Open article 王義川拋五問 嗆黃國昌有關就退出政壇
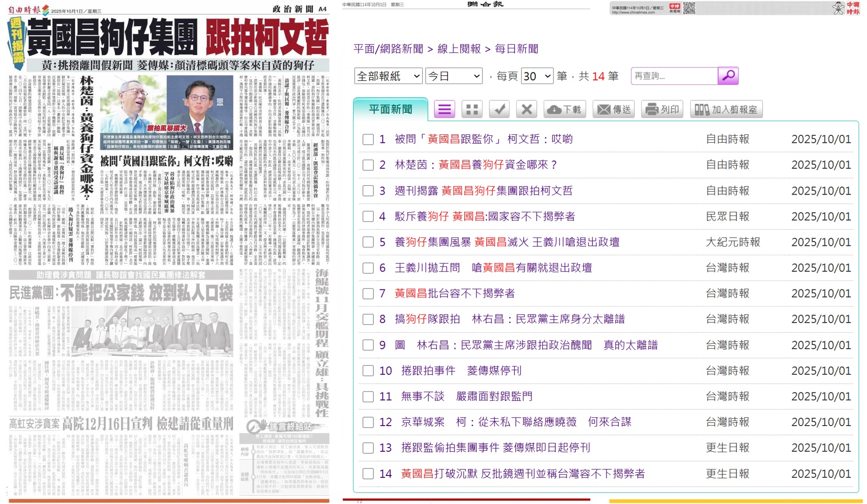Viewport: 867px width, 504px height. [x=493, y=268]
